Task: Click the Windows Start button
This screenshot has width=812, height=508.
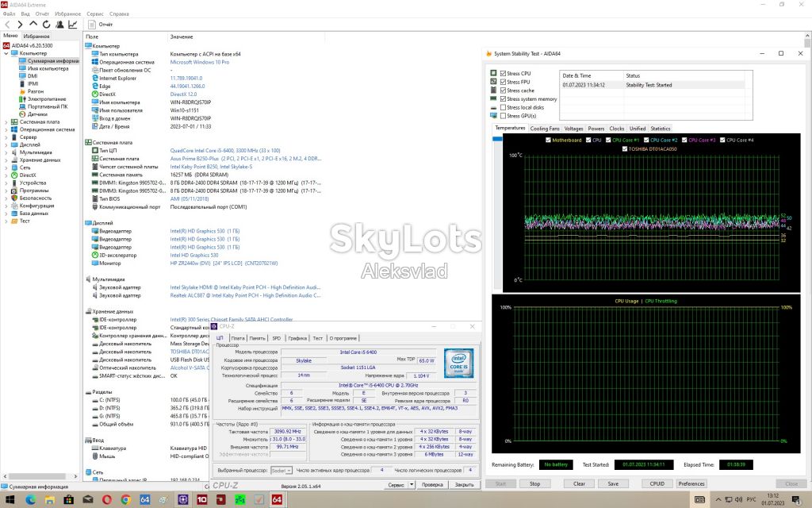Action: [10, 500]
